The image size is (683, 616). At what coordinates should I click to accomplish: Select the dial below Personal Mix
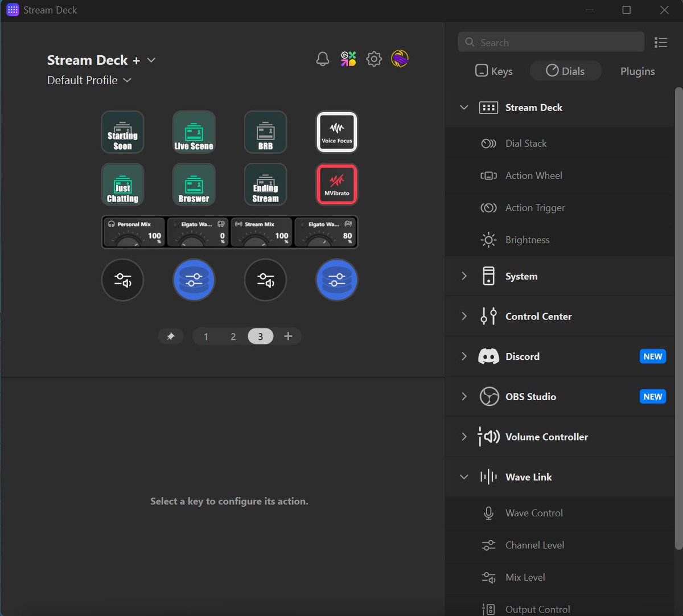122,280
